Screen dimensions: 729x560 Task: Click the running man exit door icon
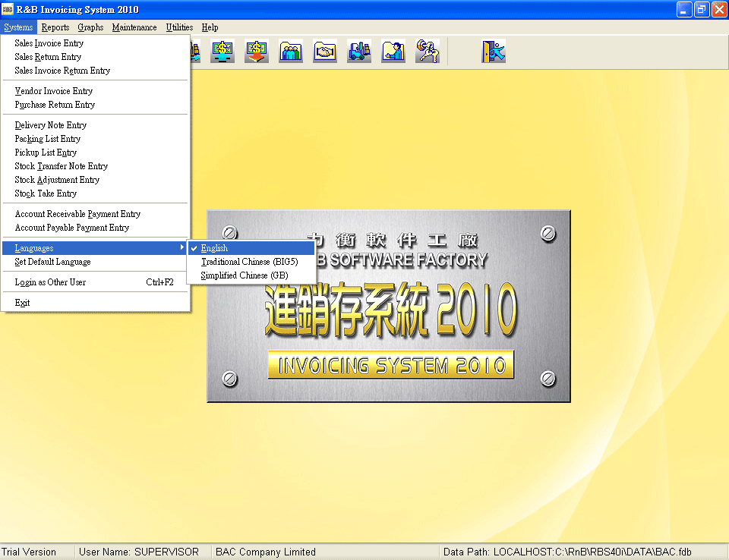[x=494, y=51]
